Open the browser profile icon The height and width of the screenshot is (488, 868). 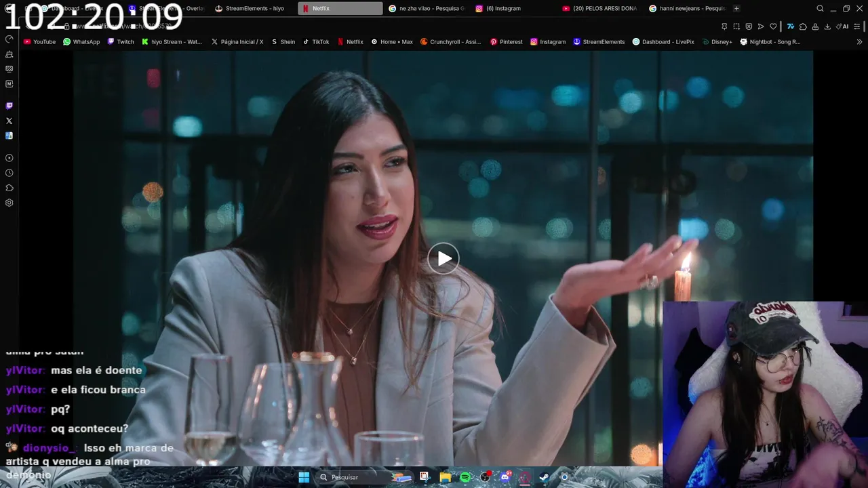point(815,26)
